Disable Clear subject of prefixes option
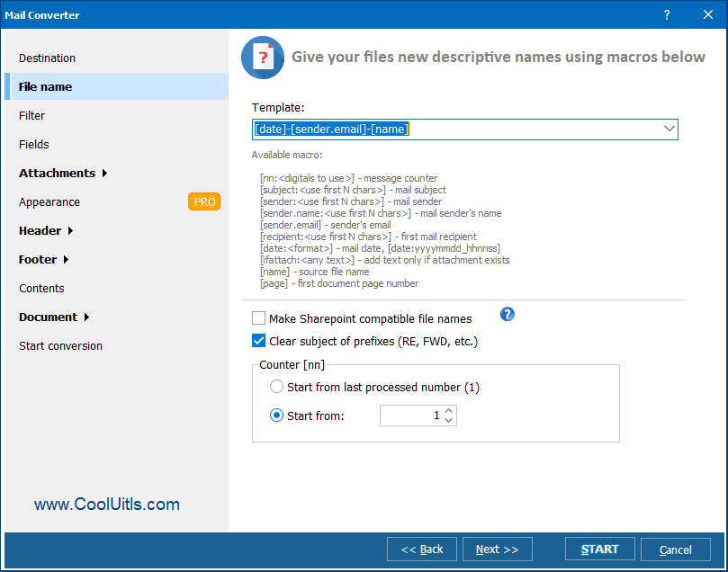728x572 pixels. pyautogui.click(x=258, y=341)
